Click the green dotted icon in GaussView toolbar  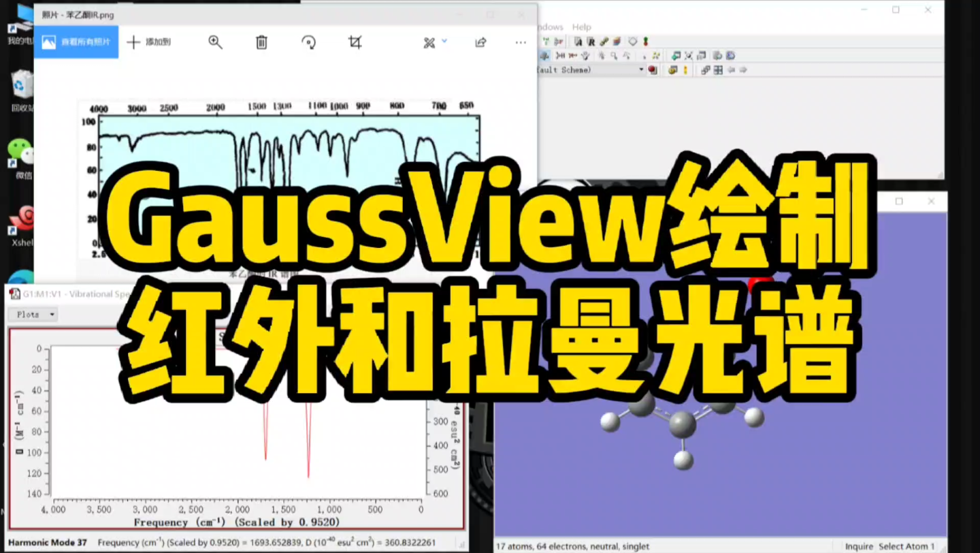pyautogui.click(x=655, y=55)
